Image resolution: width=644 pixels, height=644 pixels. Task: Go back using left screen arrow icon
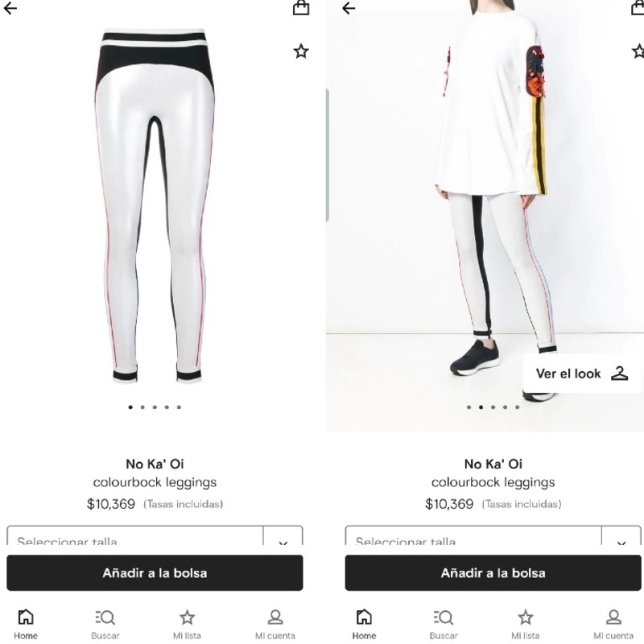(x=10, y=8)
